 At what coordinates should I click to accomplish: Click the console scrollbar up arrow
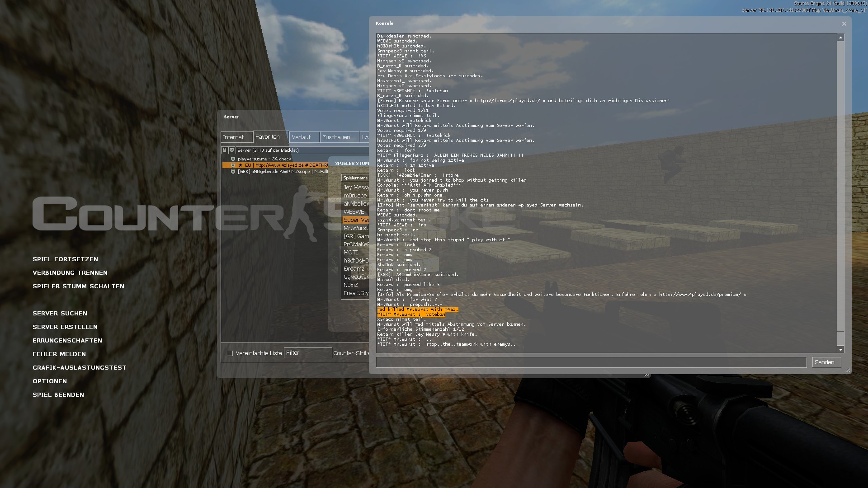click(840, 38)
